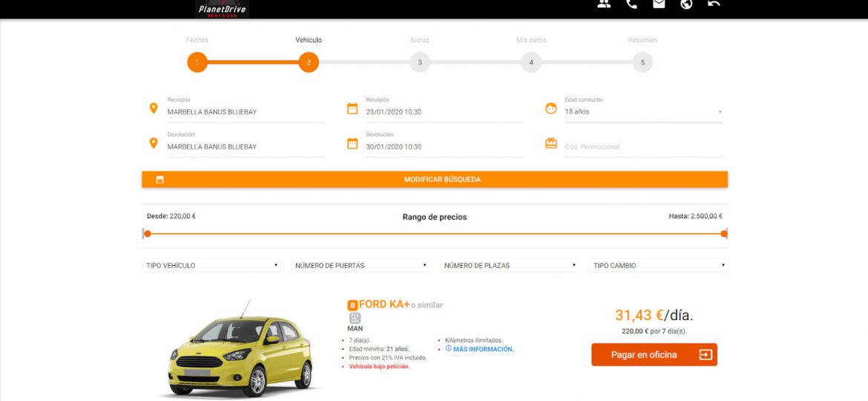868x401 pixels.
Task: Open step 4 Mis datos
Action: point(531,62)
